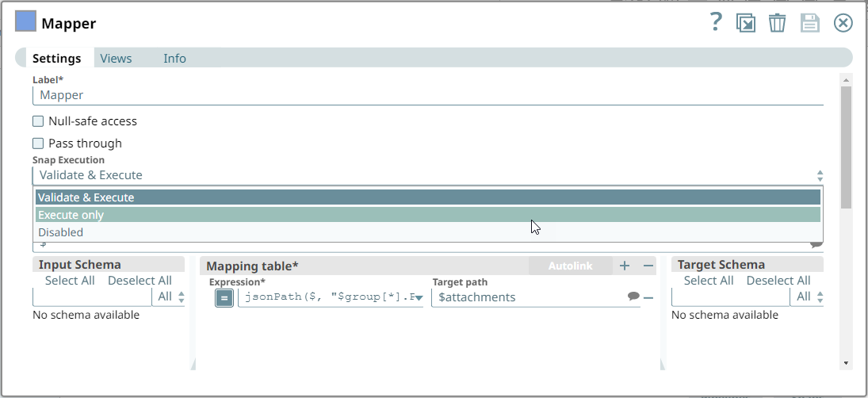Delete the snap using trash icon

[777, 23]
